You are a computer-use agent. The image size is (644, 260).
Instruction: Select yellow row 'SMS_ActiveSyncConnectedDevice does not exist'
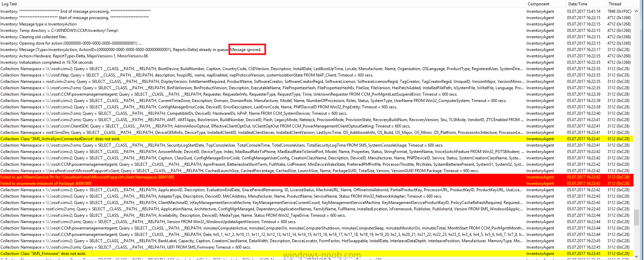(60, 139)
